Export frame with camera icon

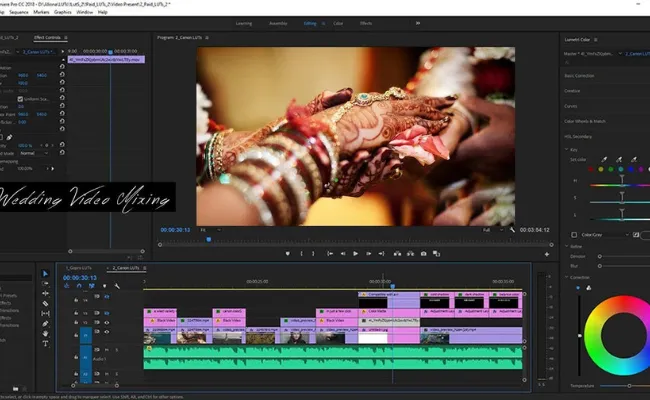click(423, 254)
